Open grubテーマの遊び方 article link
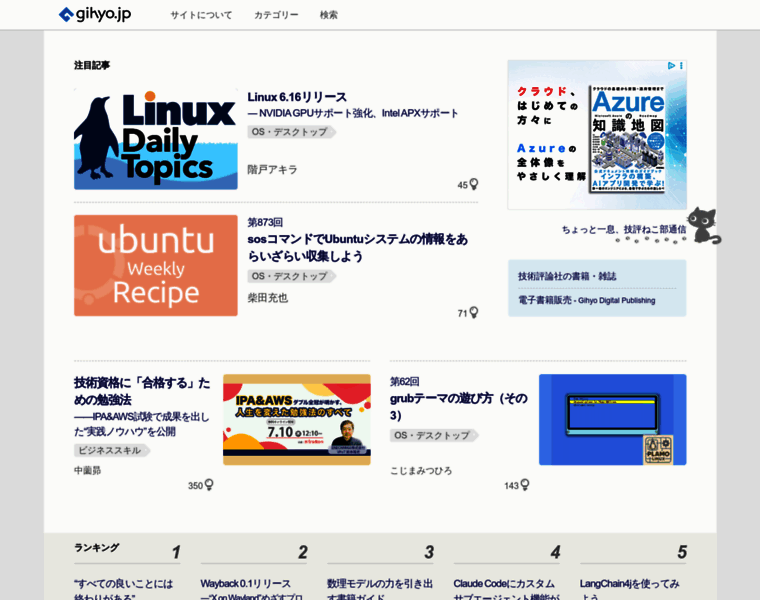 click(459, 407)
